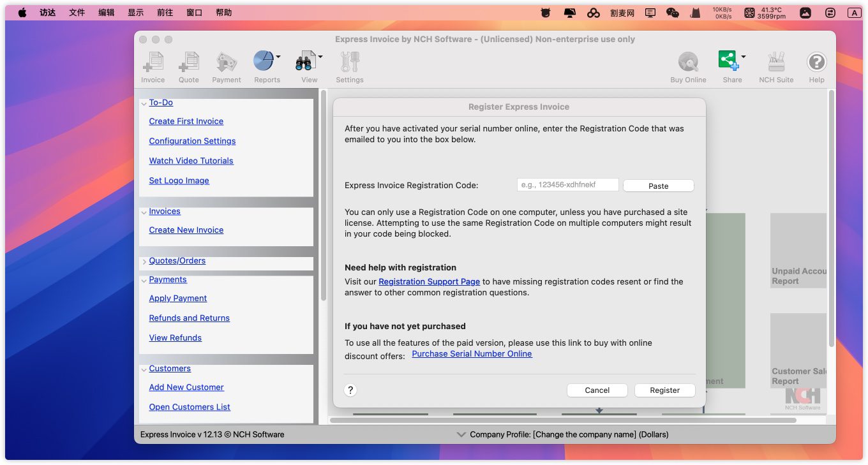Screen dimensions: 868x465
Task: Click the Registration Code input field
Action: click(567, 185)
